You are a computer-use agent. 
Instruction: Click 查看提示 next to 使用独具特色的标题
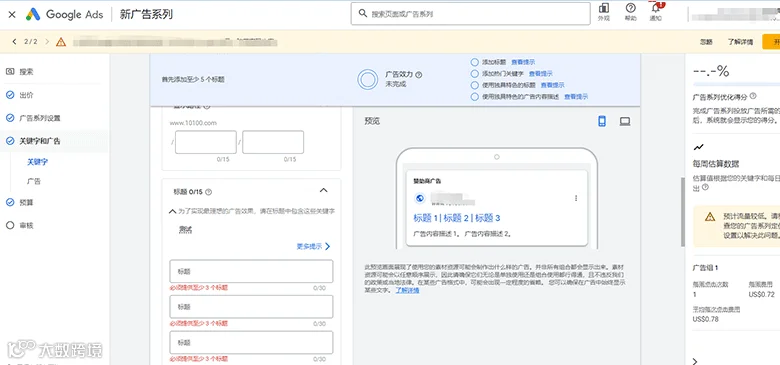pos(553,85)
